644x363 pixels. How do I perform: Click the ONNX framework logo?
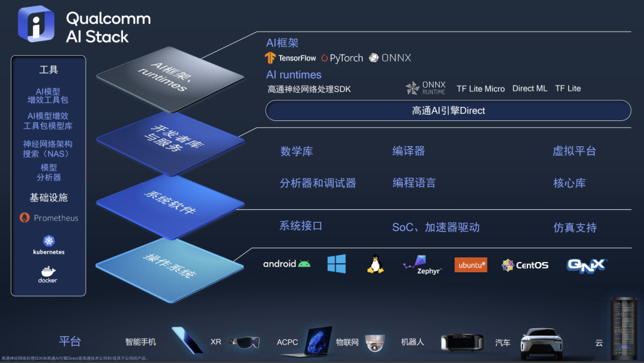390,58
